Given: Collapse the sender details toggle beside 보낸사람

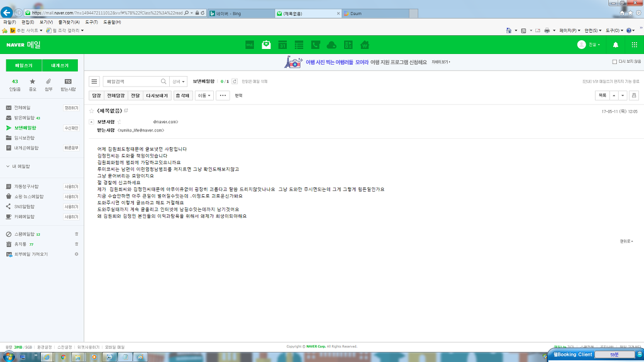Looking at the screenshot, I should click(x=92, y=122).
